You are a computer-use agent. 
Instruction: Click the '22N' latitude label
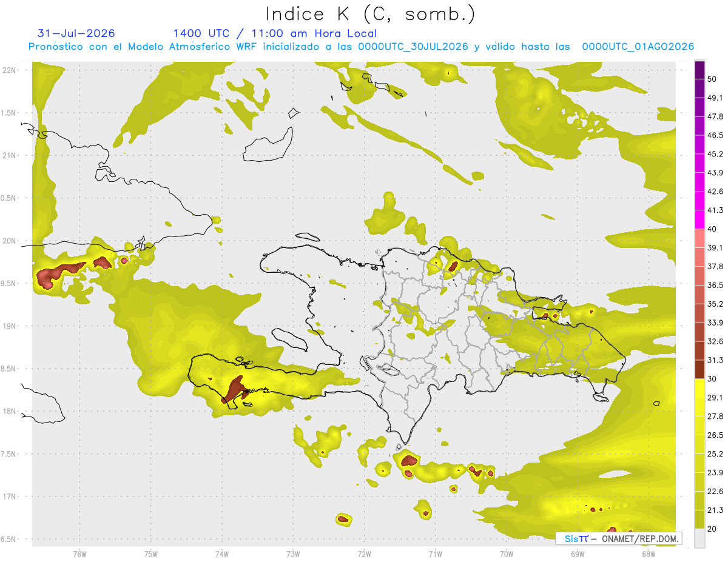pyautogui.click(x=10, y=70)
